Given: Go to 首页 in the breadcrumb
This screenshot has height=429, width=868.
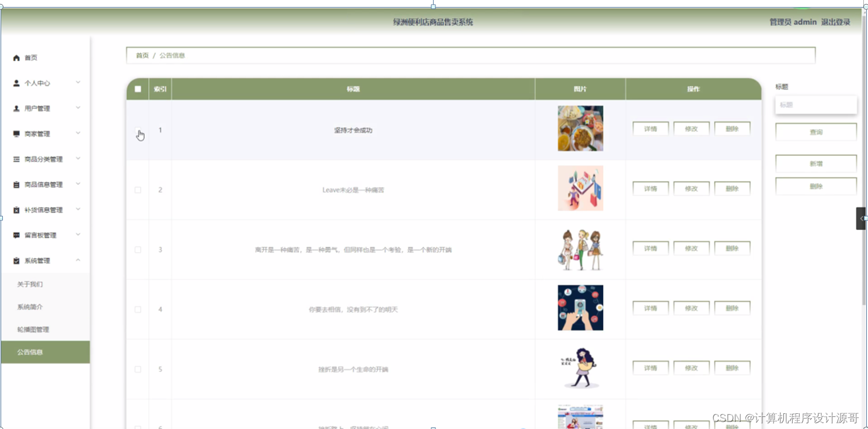Looking at the screenshot, I should (142, 55).
